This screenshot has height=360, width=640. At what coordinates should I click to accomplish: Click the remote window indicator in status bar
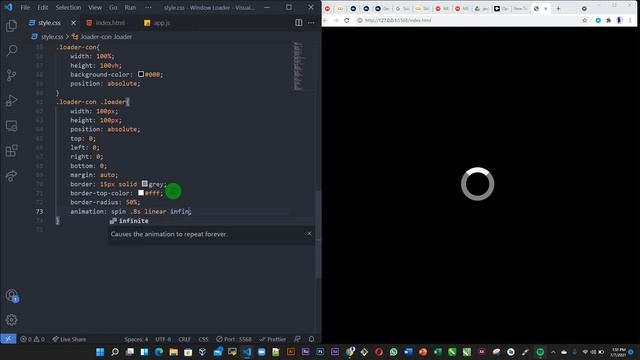point(8,339)
